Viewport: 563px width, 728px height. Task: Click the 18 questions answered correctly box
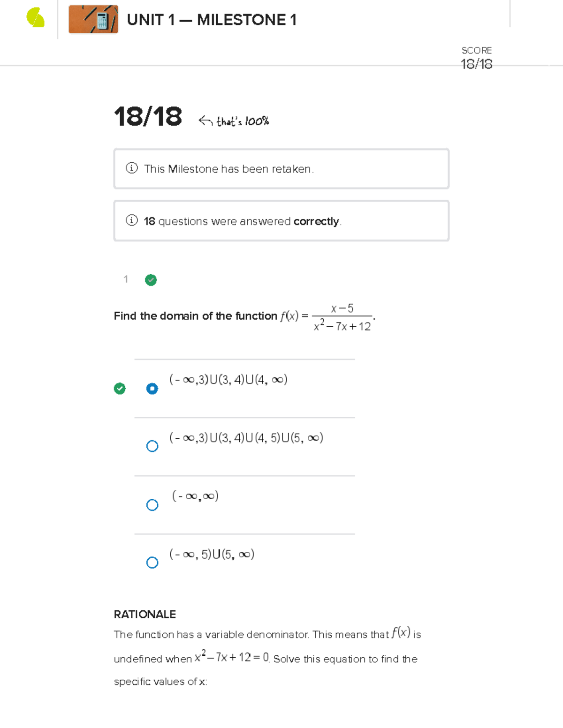(x=281, y=221)
